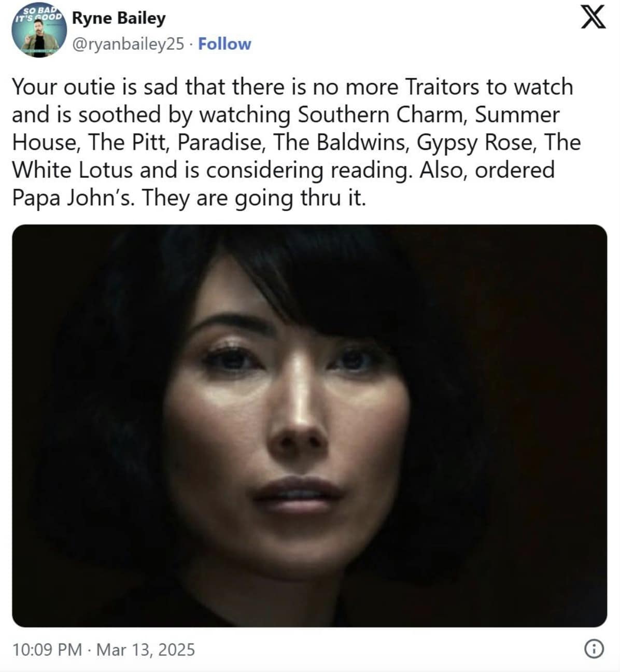Screen dimensions: 620x672
Task: Click "Papa John's" in the tweet
Action: click(73, 199)
